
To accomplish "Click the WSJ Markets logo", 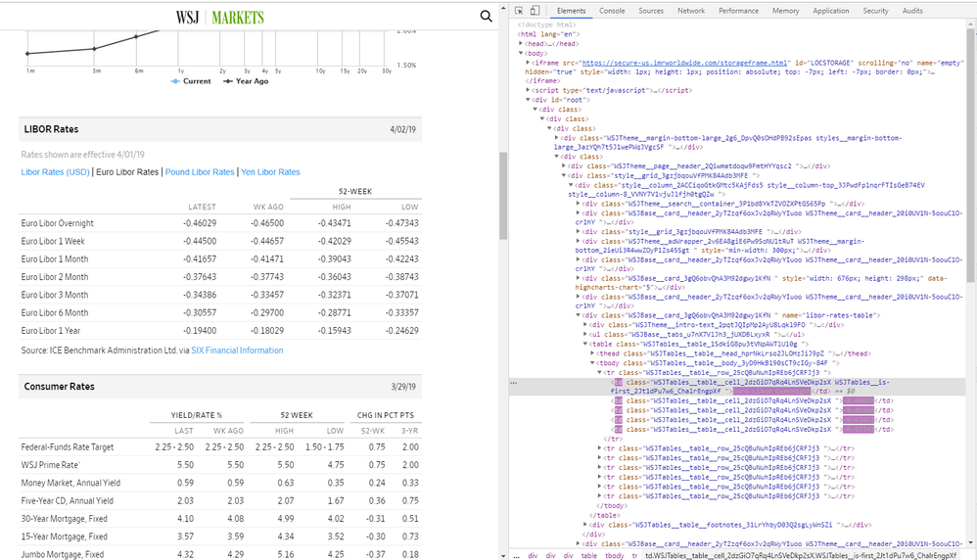I will click(x=220, y=17).
